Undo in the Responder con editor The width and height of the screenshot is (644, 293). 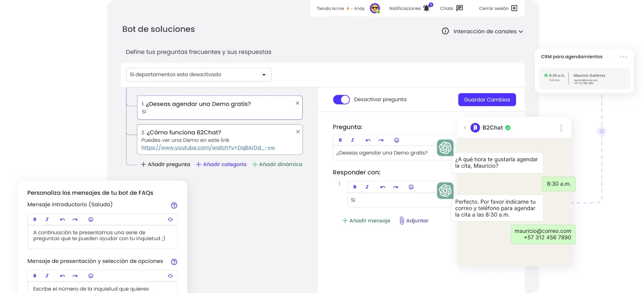[x=383, y=187]
